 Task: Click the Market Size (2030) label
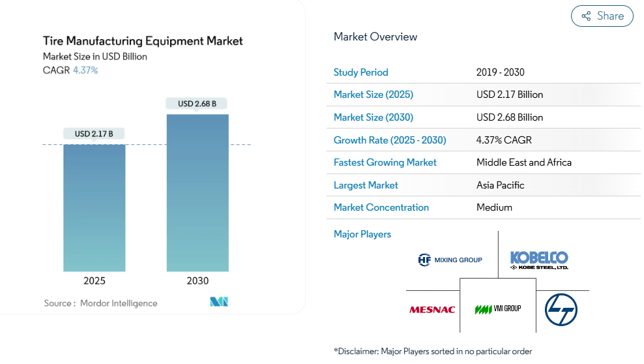(373, 117)
